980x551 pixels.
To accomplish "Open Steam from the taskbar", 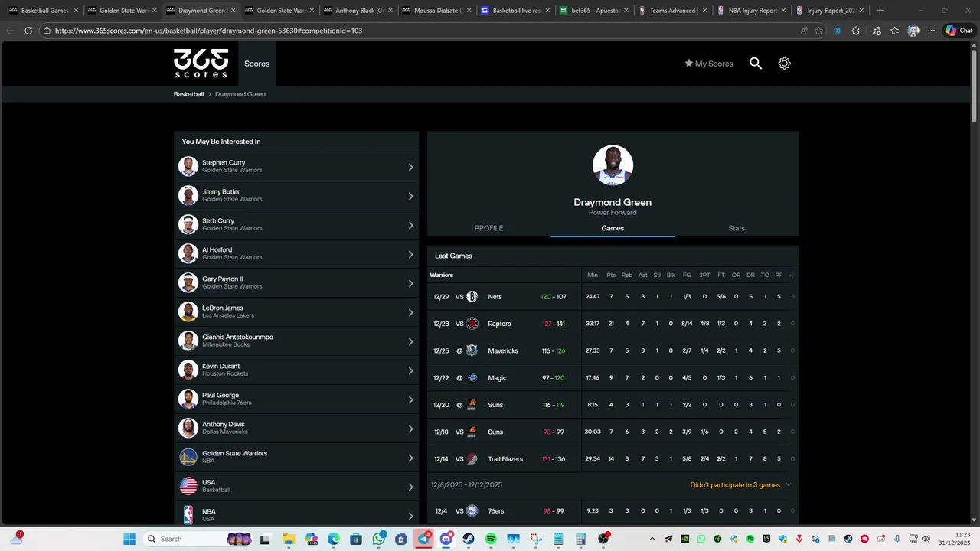I will click(x=469, y=539).
